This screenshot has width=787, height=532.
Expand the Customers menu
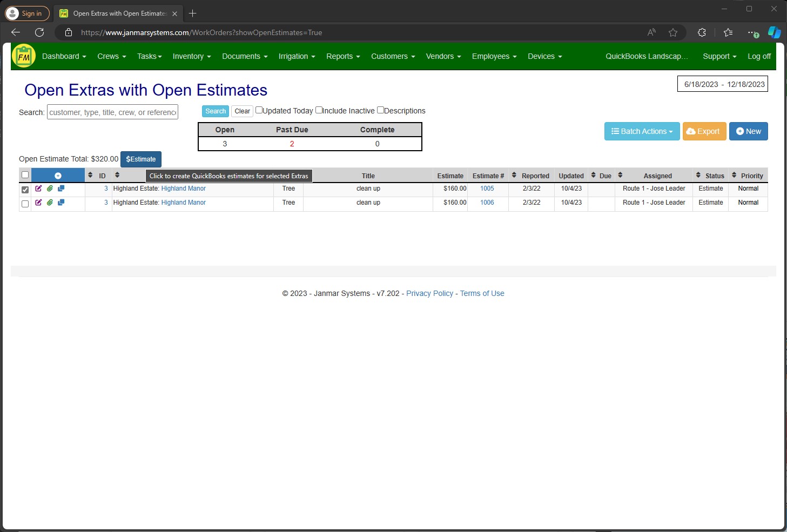coord(393,56)
